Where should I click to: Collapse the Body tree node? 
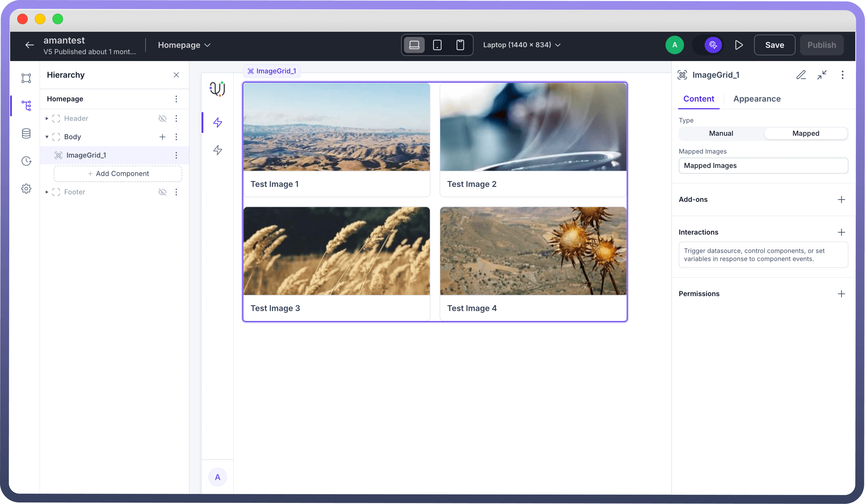click(47, 137)
